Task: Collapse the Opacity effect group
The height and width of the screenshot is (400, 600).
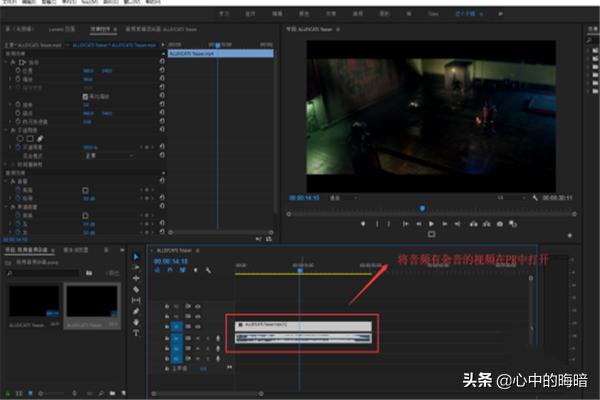Action: pos(6,130)
